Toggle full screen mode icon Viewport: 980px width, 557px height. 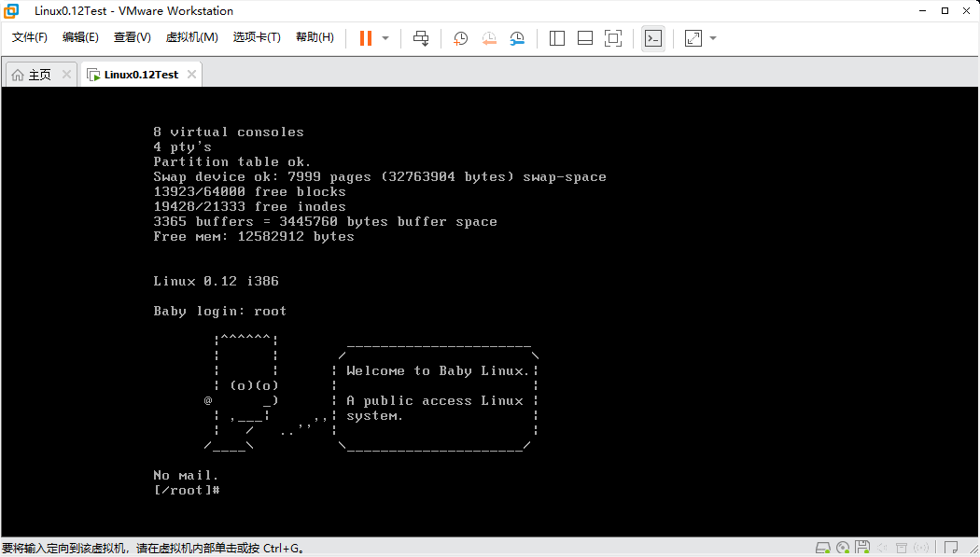point(613,38)
